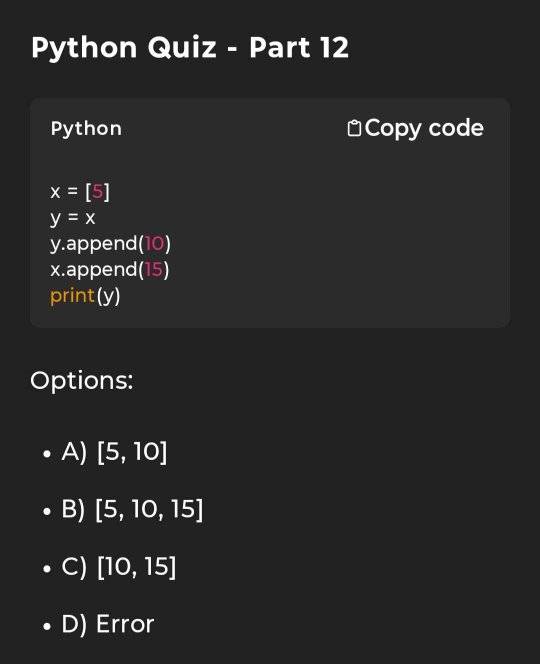
Task: Click the pink number 5 in code
Action: [98, 192]
